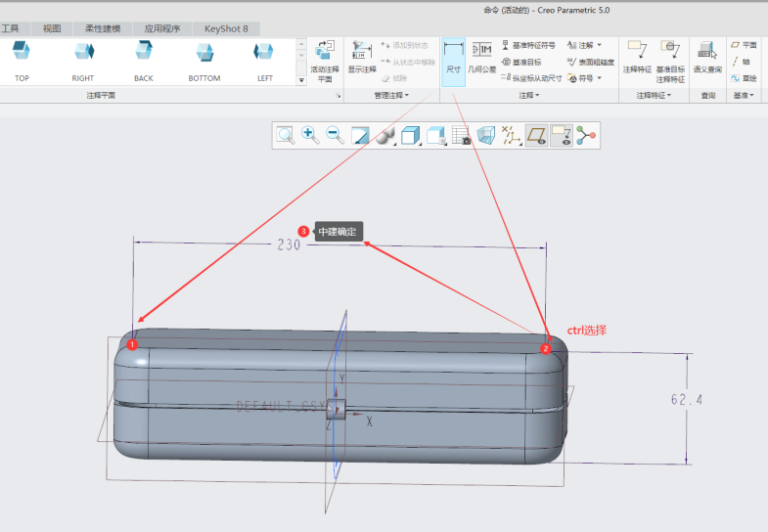This screenshot has height=532, width=768.
Task: Toggle plane display filter in view toolbar
Action: (x=536, y=135)
